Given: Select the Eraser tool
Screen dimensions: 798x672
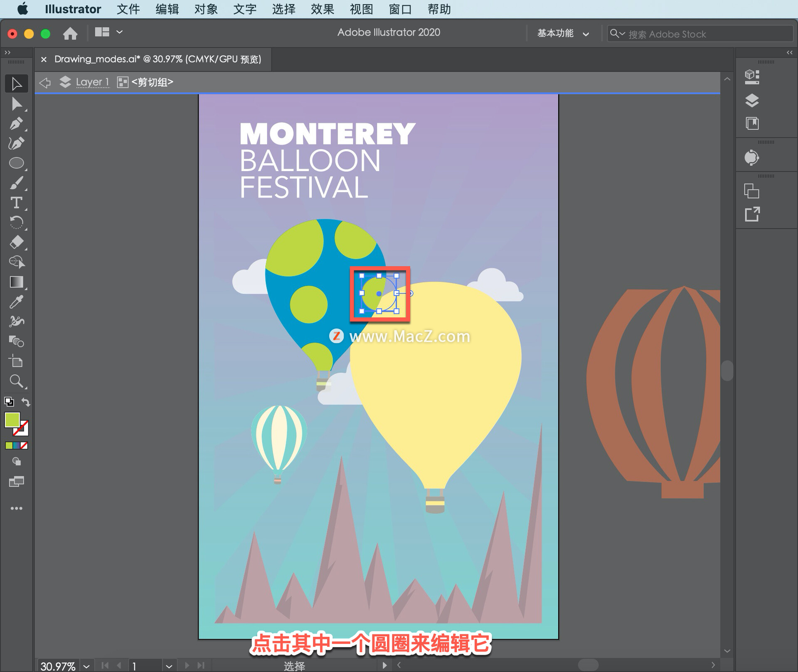Looking at the screenshot, I should coord(16,242).
